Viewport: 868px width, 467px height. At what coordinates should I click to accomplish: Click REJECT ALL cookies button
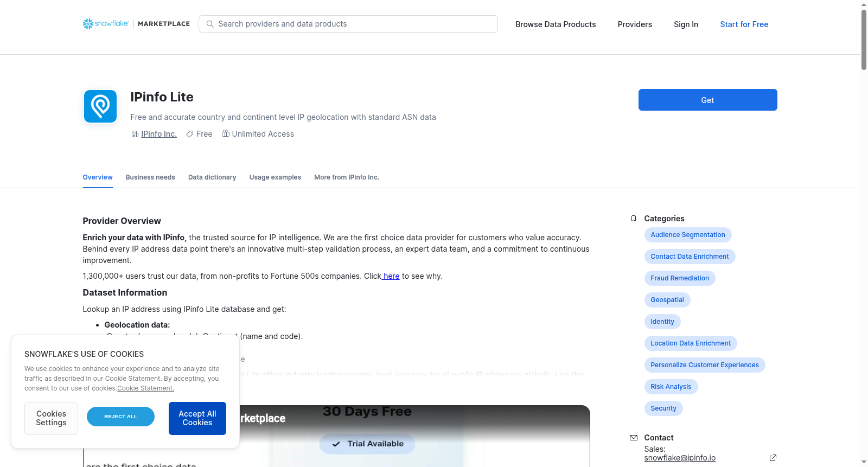[x=120, y=417]
